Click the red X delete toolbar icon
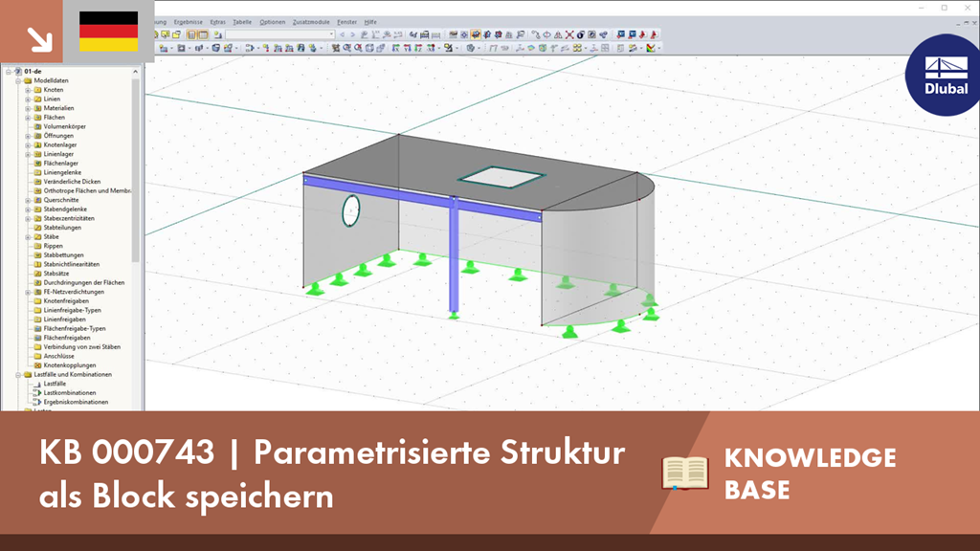 click(x=569, y=35)
